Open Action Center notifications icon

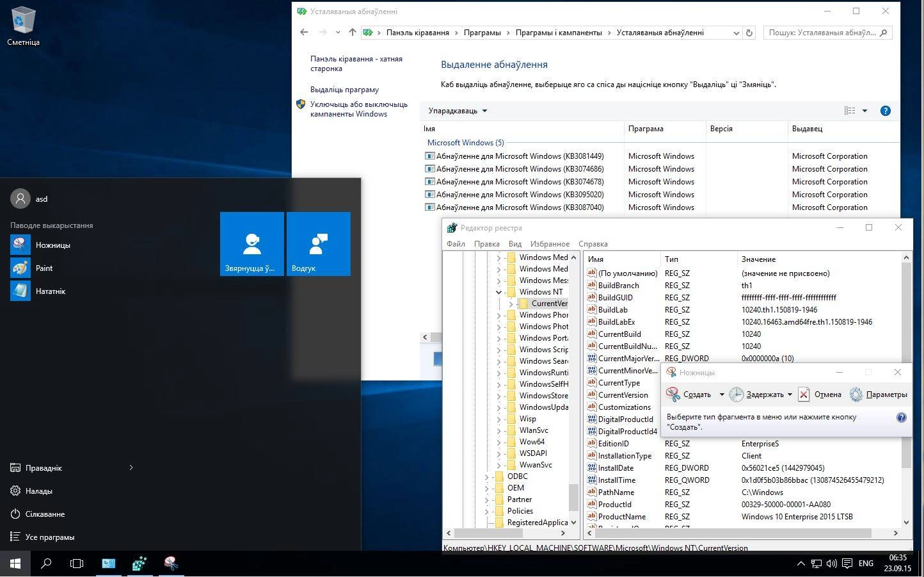pos(847,564)
